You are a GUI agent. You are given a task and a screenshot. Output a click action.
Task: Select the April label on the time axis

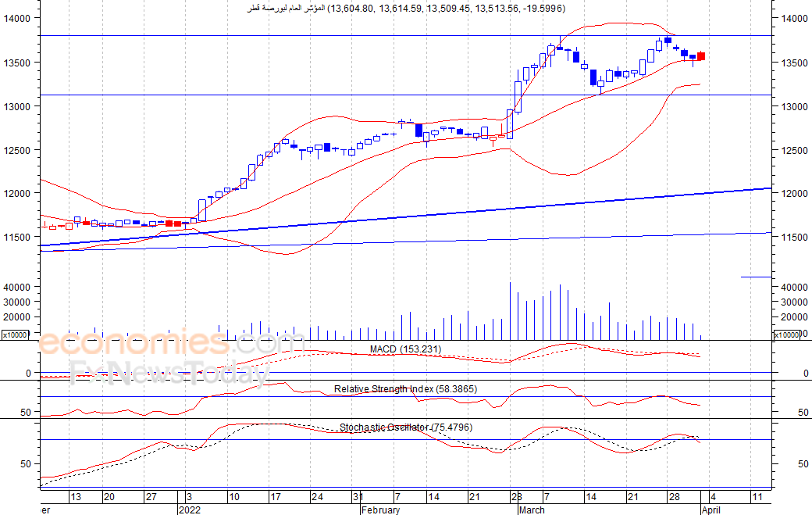click(x=711, y=510)
